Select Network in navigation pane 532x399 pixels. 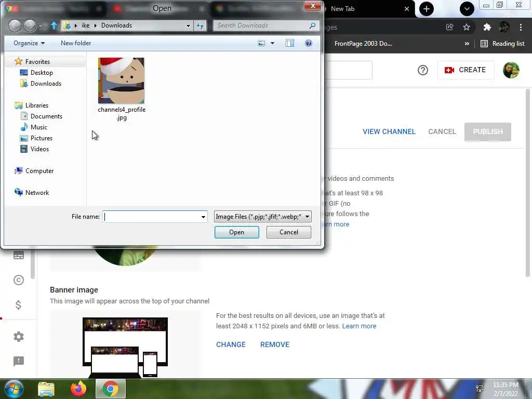[x=37, y=193]
